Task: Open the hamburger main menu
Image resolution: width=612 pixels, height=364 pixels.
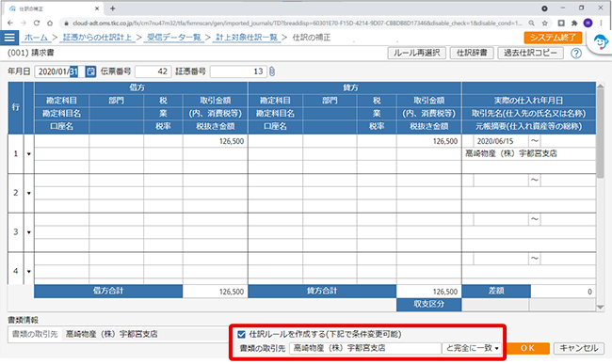Action: (9, 38)
